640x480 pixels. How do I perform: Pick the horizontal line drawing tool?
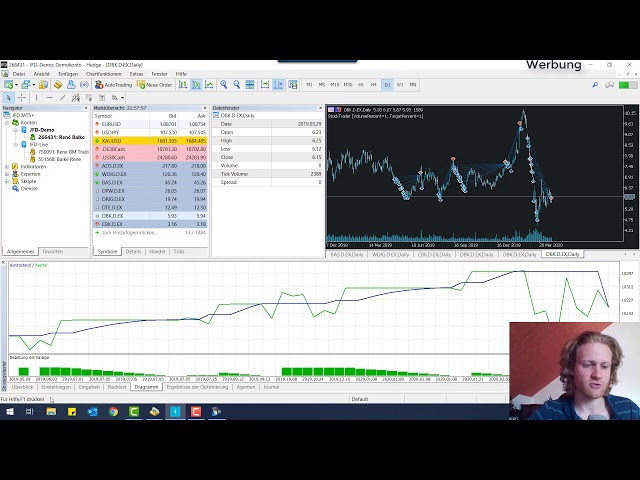tap(50, 97)
